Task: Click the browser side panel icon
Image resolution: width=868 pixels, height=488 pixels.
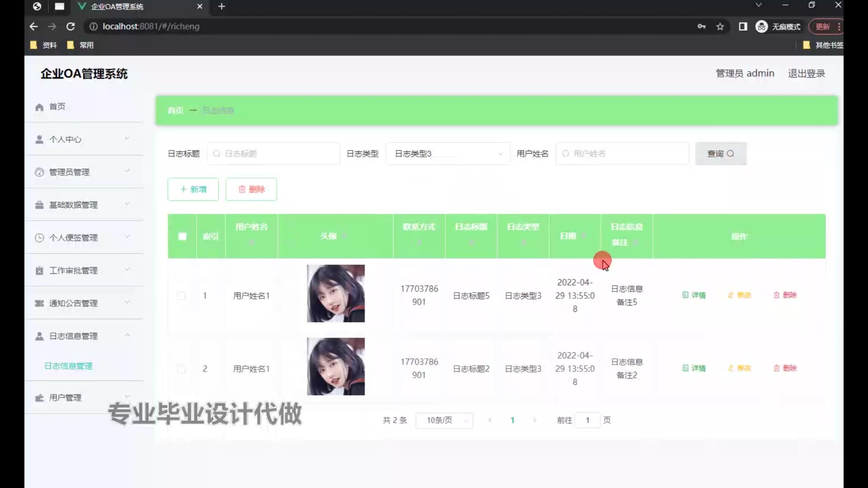Action: click(743, 27)
